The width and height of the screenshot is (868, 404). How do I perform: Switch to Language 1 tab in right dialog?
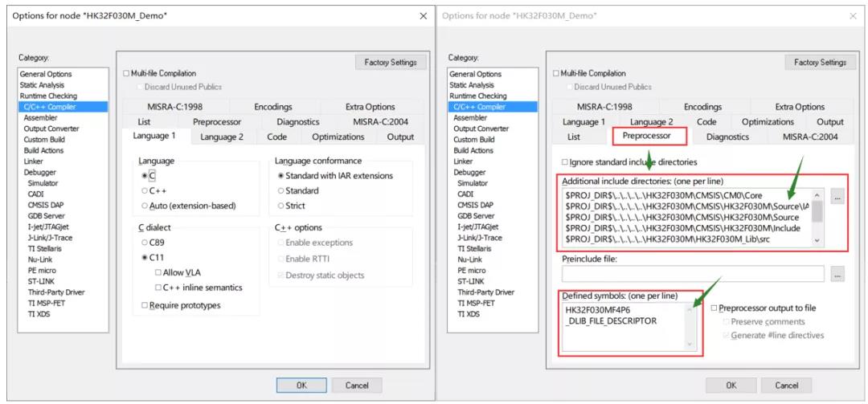pyautogui.click(x=583, y=122)
